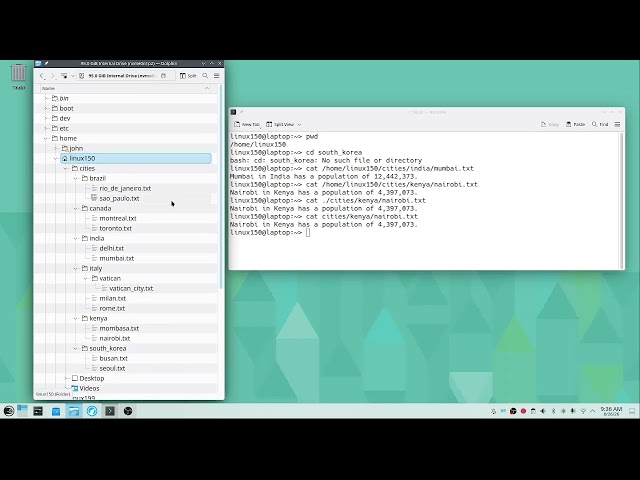The width and height of the screenshot is (640, 480).
Task: Show hidden system tray icons arrow
Action: tap(593, 411)
